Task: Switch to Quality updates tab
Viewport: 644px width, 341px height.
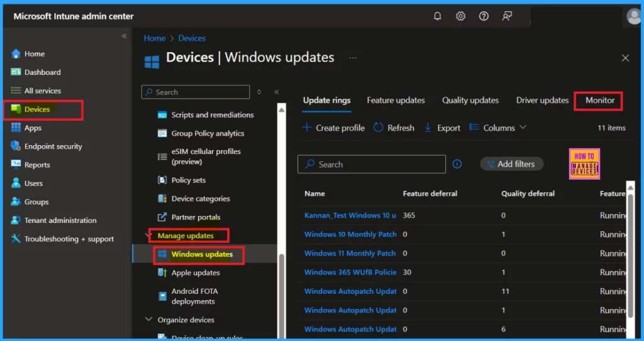Action: tap(470, 100)
